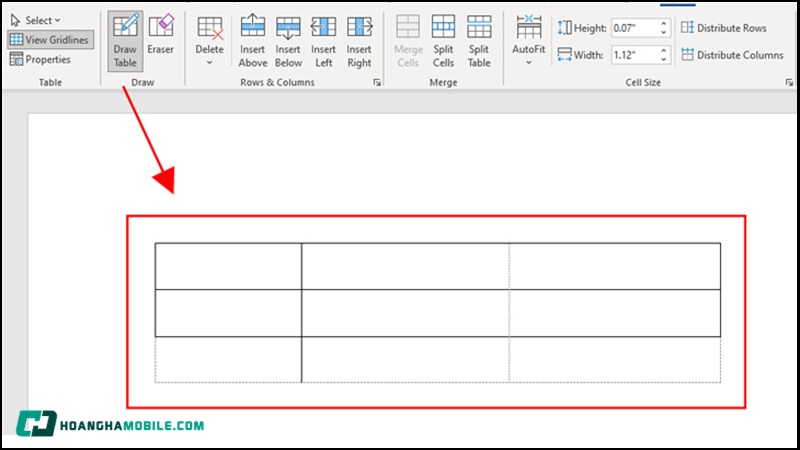This screenshot has height=450, width=800.
Task: Click Split Table
Action: tap(479, 41)
